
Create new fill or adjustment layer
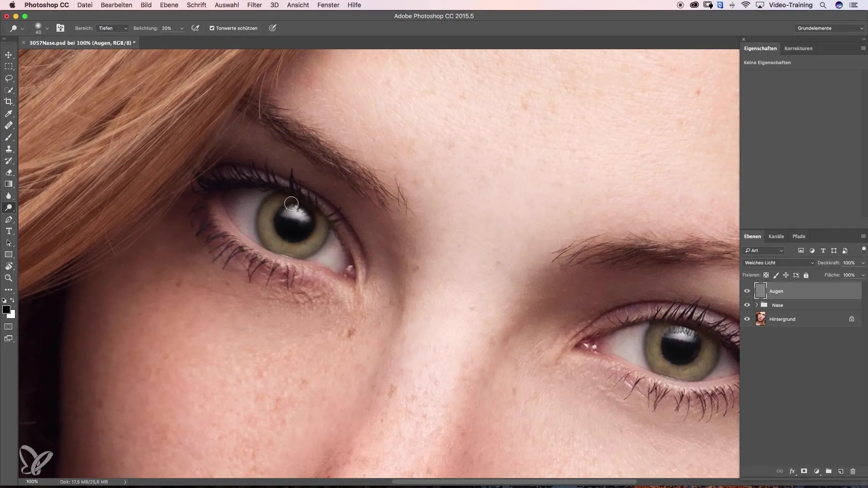[x=816, y=471]
